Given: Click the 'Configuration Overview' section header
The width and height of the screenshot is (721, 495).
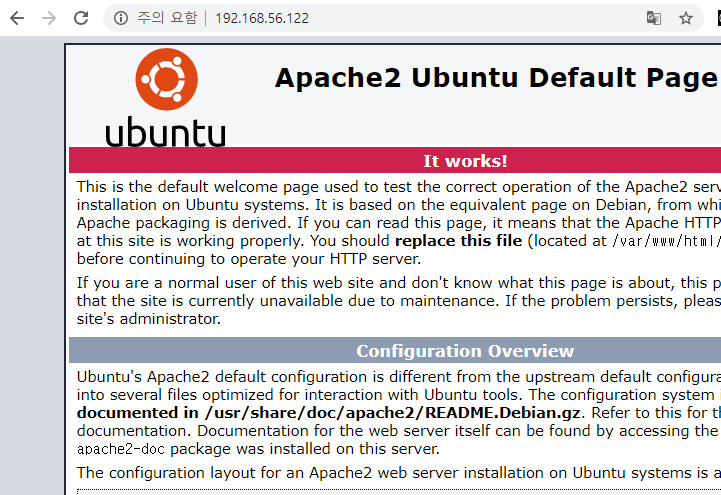Looking at the screenshot, I should point(395,350).
